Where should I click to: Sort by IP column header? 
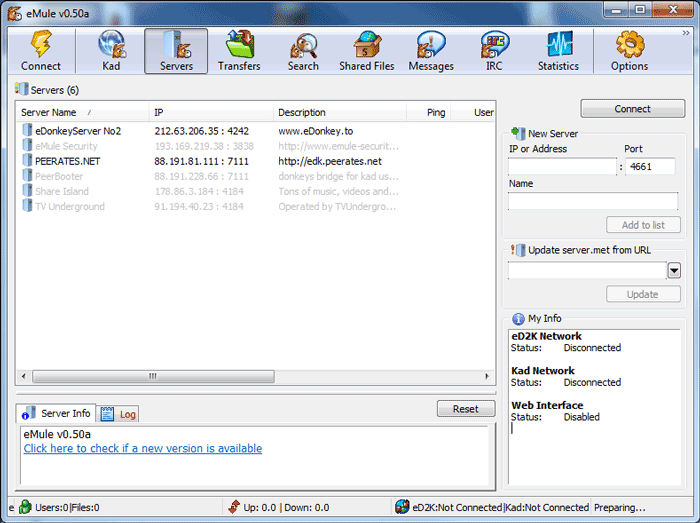pos(211,112)
